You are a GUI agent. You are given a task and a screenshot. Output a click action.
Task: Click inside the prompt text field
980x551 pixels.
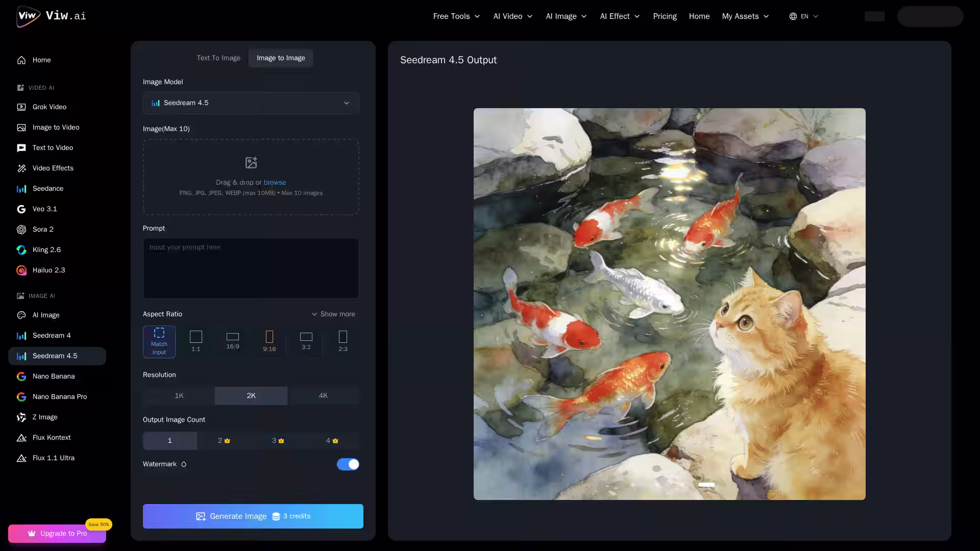pyautogui.click(x=251, y=268)
